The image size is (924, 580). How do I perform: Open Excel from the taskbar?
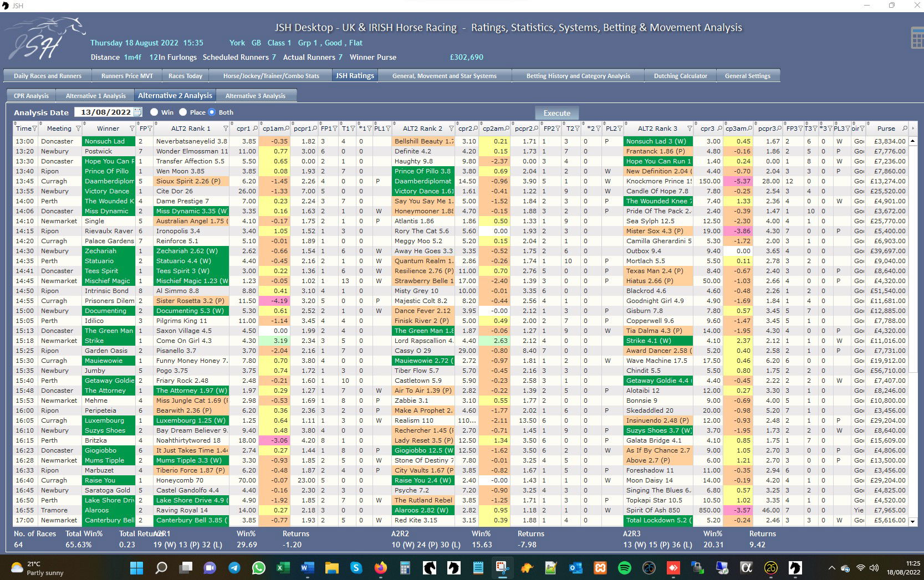click(283, 568)
